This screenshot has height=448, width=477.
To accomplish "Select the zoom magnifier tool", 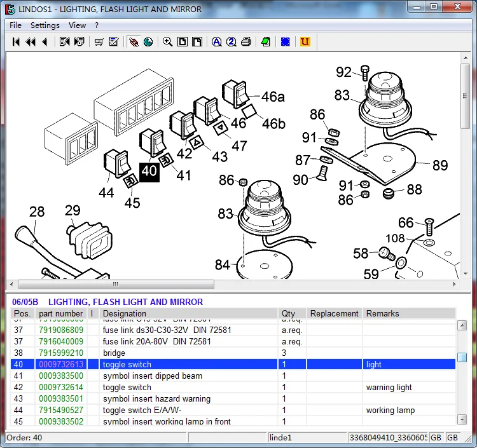I will (168, 42).
